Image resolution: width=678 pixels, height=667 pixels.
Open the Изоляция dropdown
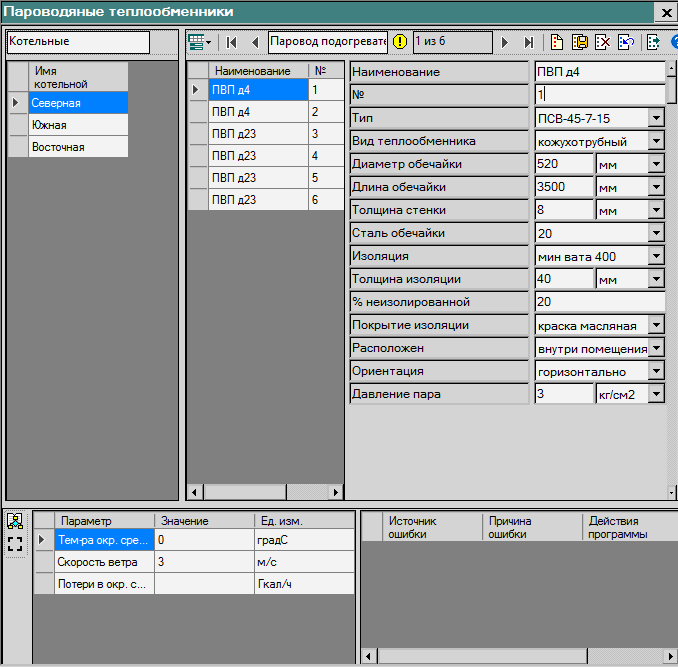tap(656, 257)
